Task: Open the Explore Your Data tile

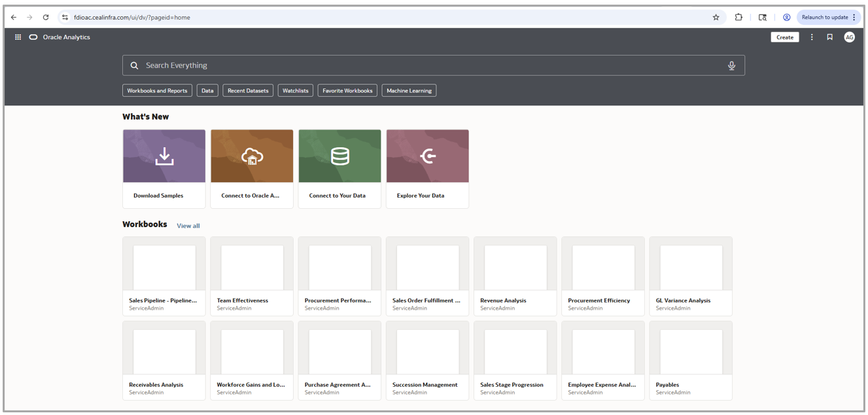Action: tap(427, 168)
